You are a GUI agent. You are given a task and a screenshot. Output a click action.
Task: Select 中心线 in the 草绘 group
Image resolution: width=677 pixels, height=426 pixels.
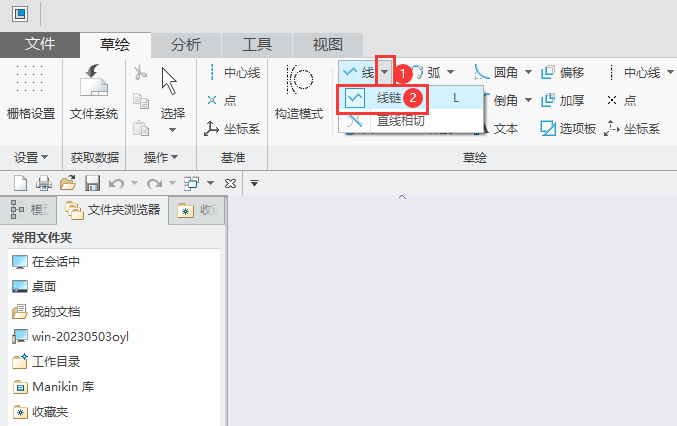pyautogui.click(x=634, y=72)
